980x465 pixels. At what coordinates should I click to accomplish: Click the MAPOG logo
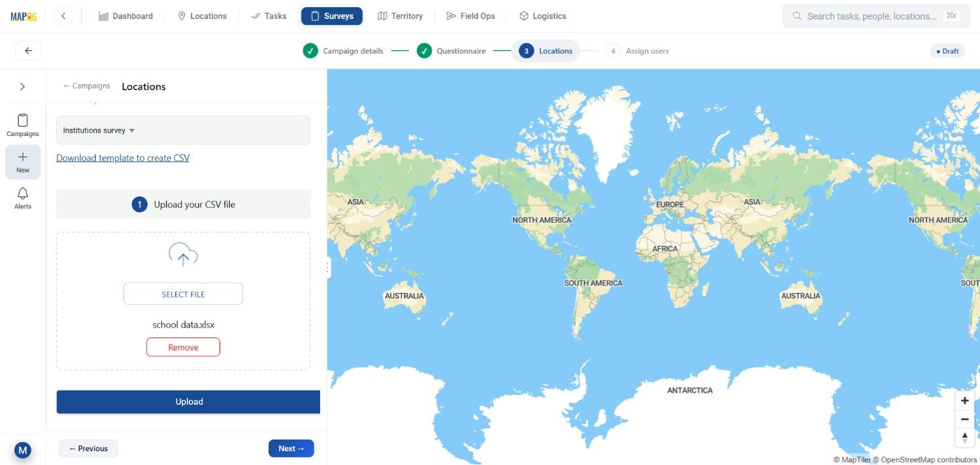coord(24,16)
